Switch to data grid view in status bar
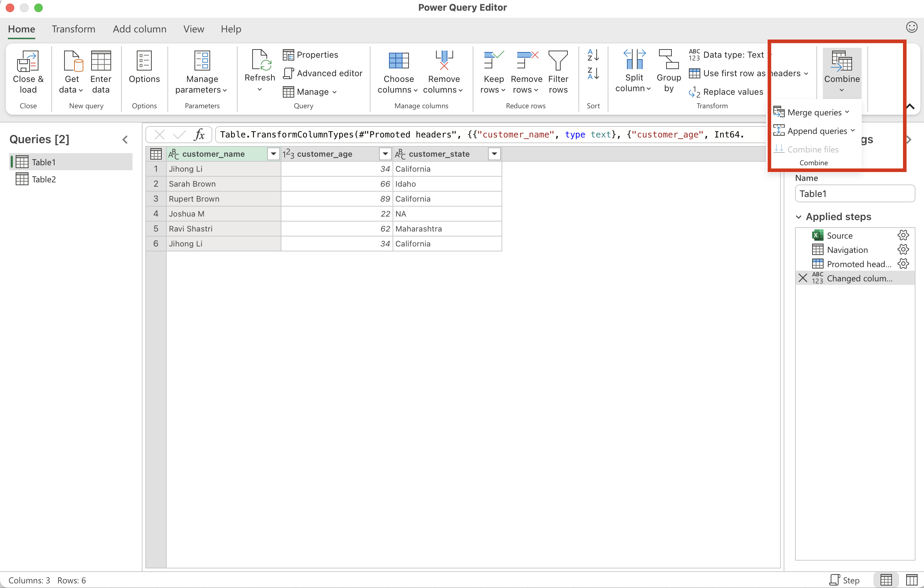The image size is (924, 588). 886,580
